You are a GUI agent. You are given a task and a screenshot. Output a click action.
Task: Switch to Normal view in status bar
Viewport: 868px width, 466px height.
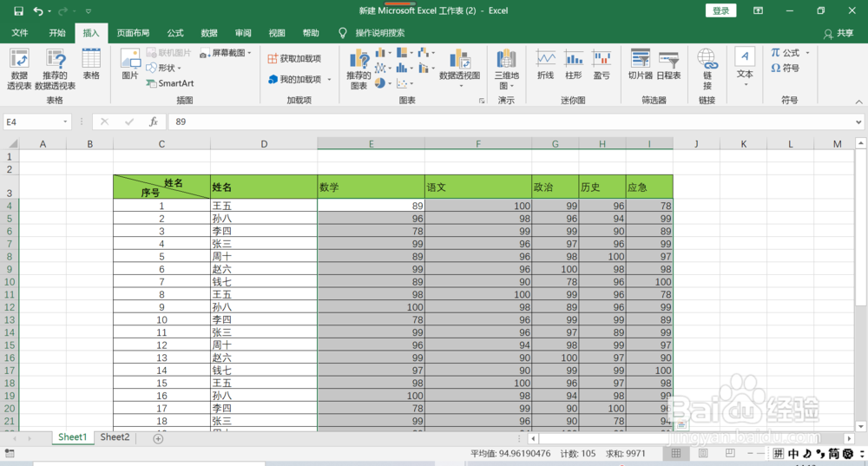coord(676,453)
